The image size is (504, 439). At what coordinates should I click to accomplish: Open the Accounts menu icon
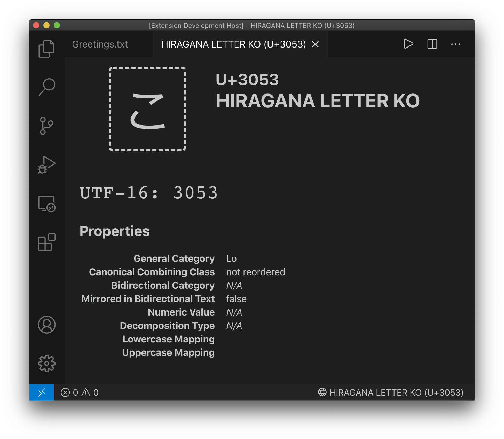46,325
